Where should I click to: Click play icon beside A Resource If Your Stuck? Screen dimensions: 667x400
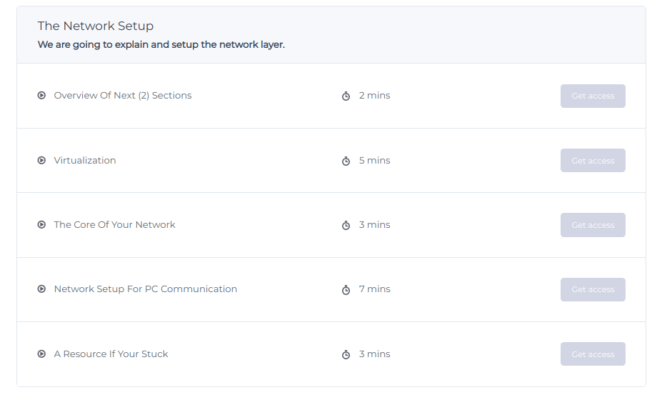pos(42,354)
